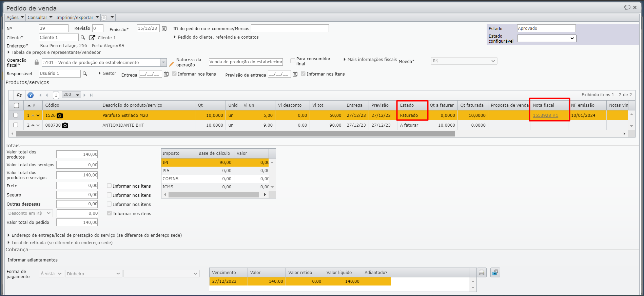Click the horizontal scrollbar of items grid
The image size is (644, 296).
tap(235, 134)
